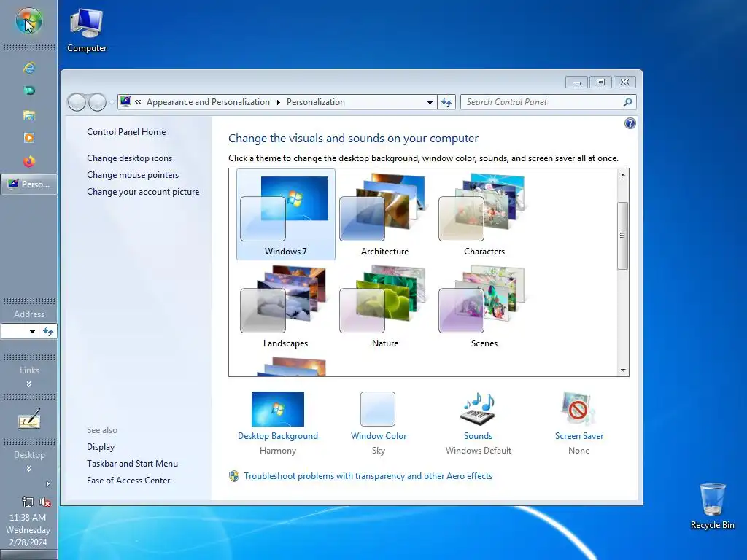The width and height of the screenshot is (747, 560).
Task: Click the Forward navigation button
Action: 97,102
